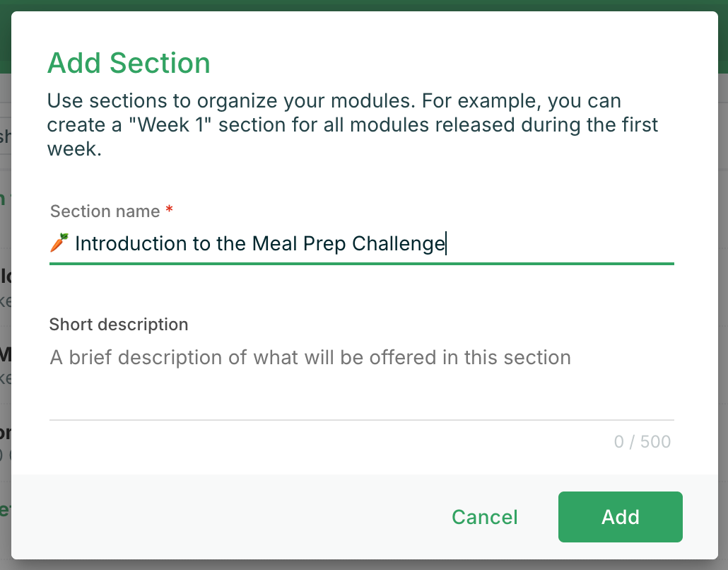Click the carrot emoji in the section name
728x570 pixels.
(59, 243)
